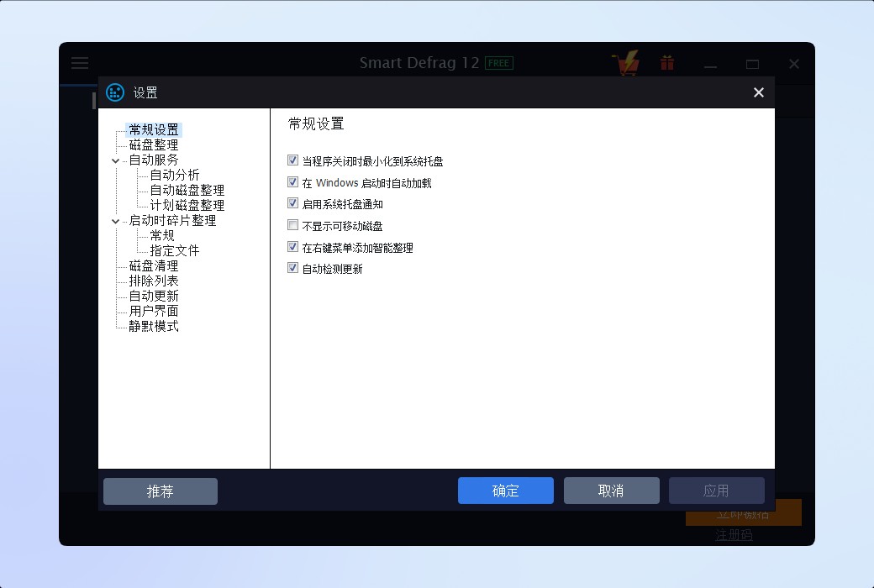Screen dimensions: 874x588
Task: Select 常规设置 in the settings tree
Action: click(x=154, y=130)
